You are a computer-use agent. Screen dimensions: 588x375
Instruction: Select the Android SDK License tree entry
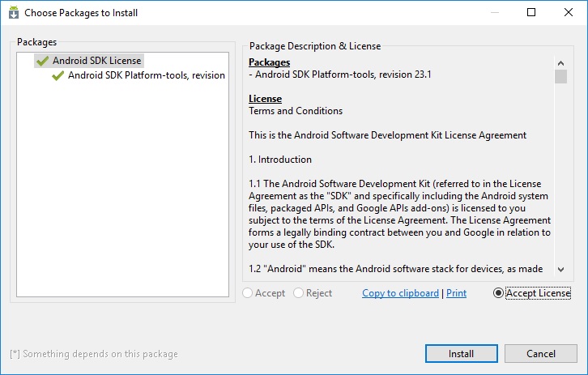96,61
